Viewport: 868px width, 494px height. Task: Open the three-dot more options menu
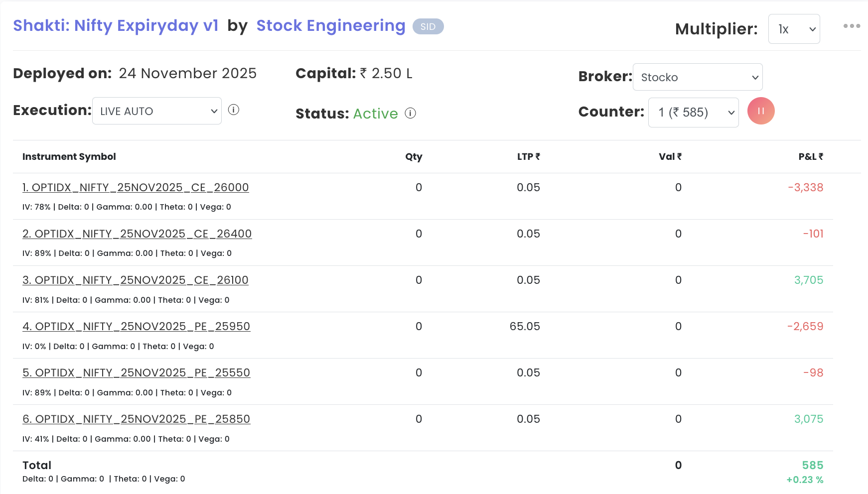[852, 26]
